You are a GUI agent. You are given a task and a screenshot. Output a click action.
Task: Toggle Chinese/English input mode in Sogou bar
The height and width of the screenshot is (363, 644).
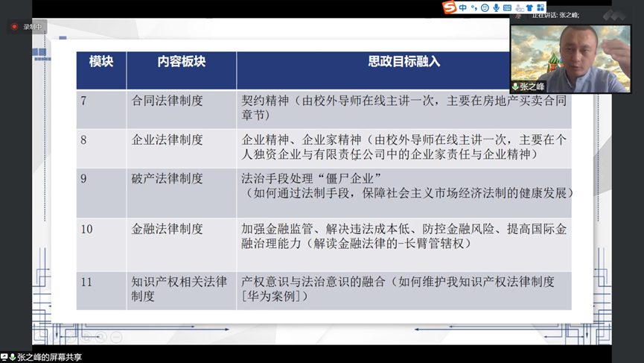coord(463,7)
